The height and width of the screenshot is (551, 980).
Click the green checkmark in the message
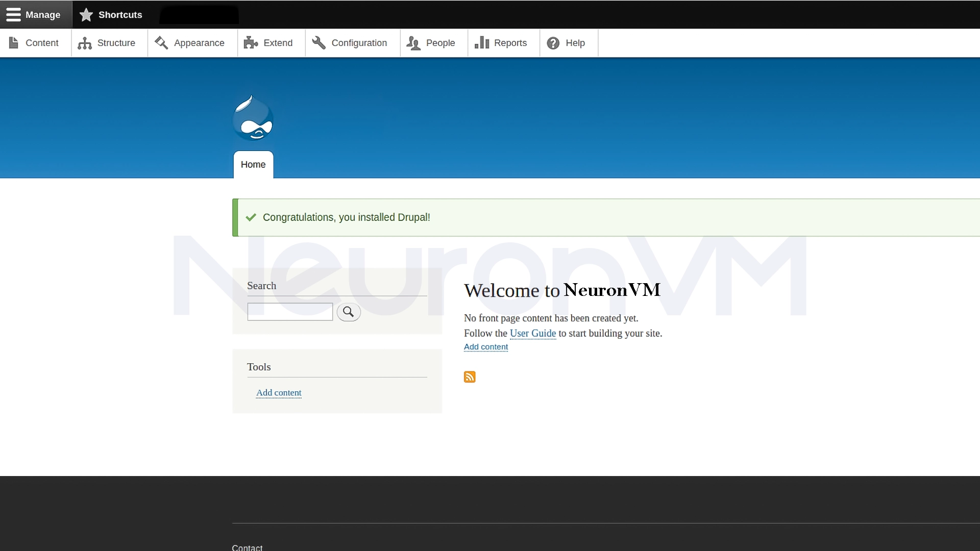[251, 217]
